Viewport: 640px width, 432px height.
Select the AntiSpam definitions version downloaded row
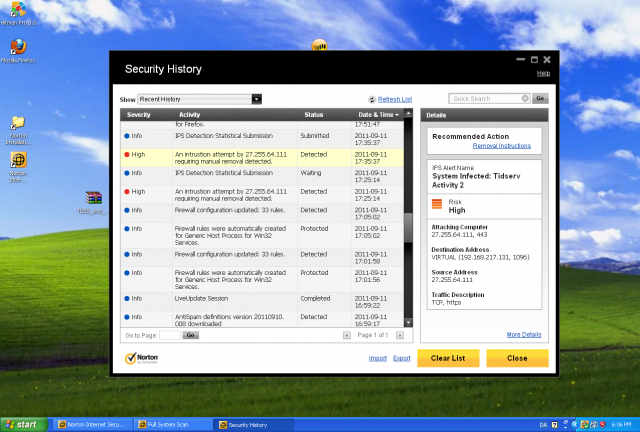[262, 319]
